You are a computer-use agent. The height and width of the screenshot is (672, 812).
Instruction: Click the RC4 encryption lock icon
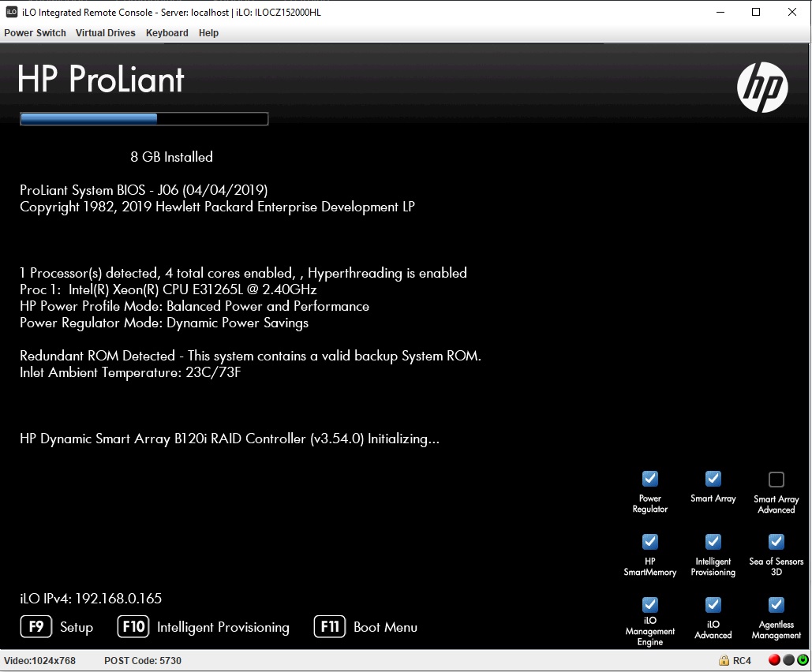(x=724, y=660)
